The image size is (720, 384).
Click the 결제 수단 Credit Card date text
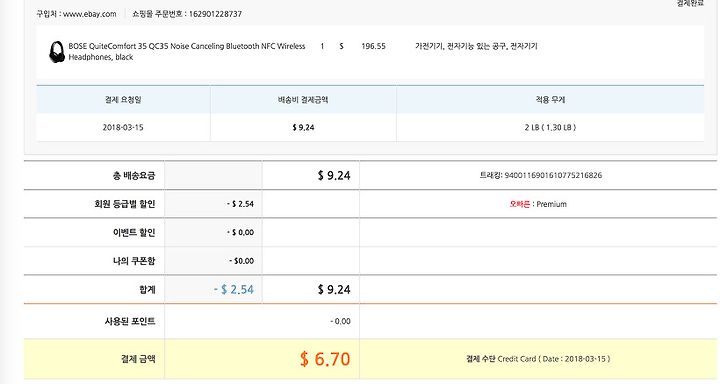pos(538,359)
